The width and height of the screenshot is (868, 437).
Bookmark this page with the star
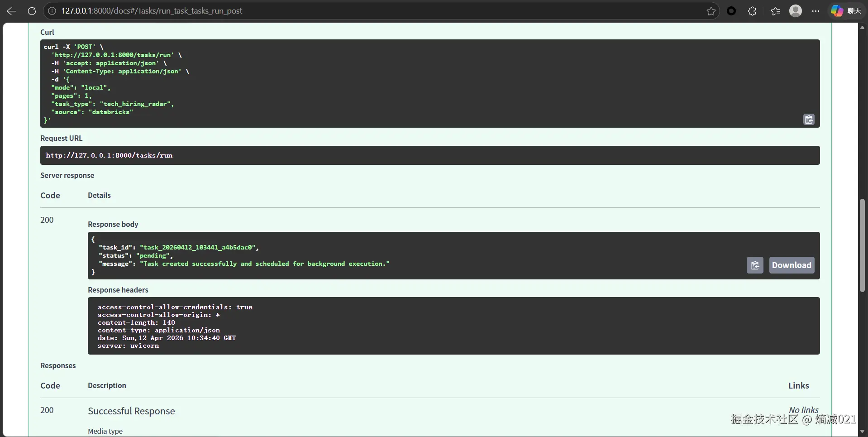(711, 11)
